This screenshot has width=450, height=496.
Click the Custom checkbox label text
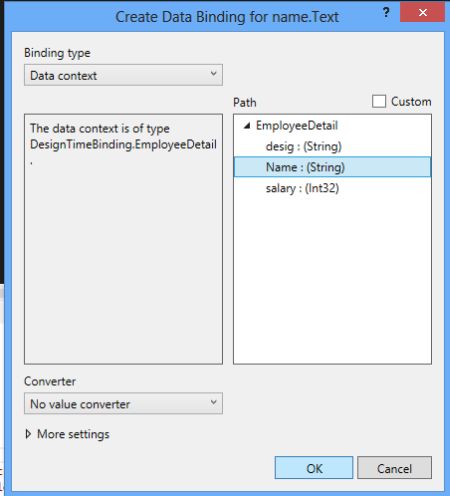tap(411, 102)
